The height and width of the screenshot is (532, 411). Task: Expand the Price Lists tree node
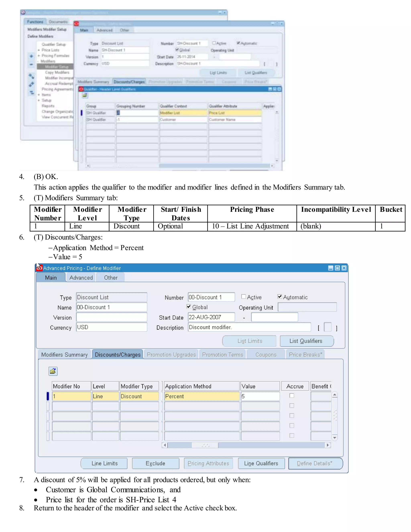39,50
